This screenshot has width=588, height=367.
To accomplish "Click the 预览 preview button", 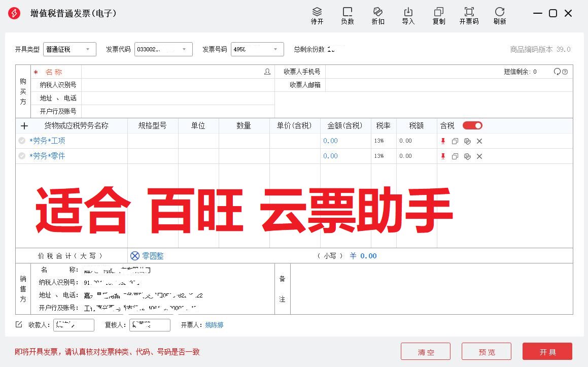I will 487,352.
